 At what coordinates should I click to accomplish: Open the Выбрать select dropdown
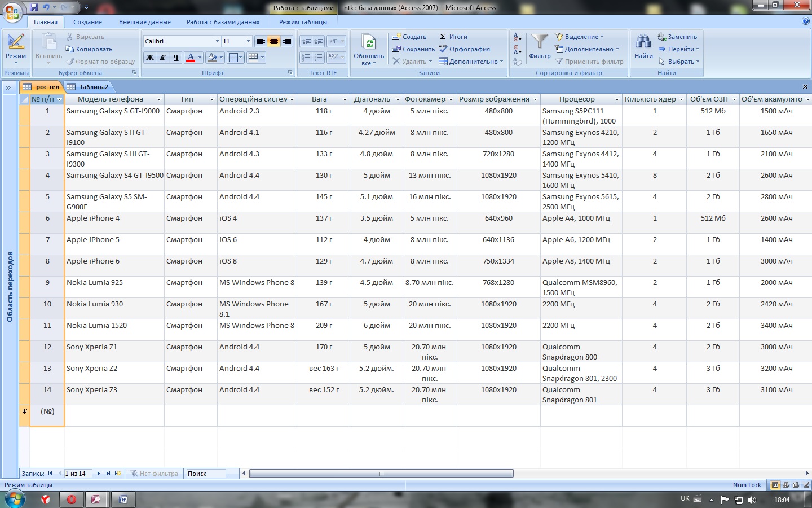pos(679,62)
